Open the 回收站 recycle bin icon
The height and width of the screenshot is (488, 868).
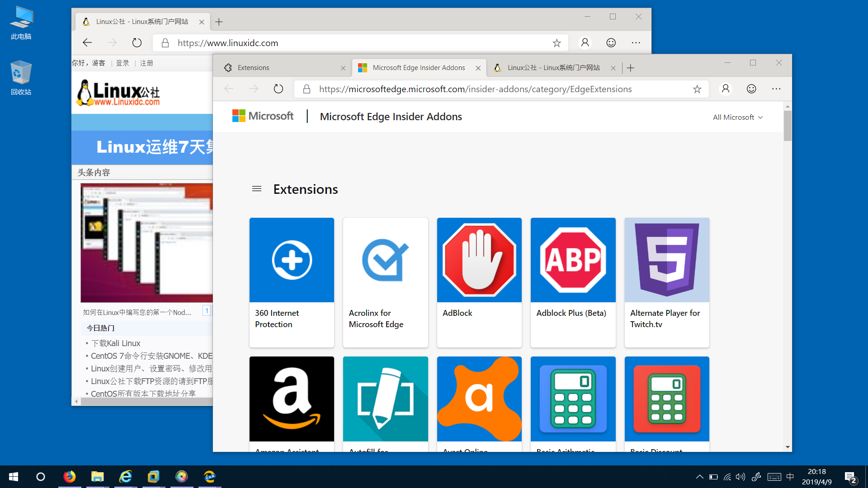point(21,78)
